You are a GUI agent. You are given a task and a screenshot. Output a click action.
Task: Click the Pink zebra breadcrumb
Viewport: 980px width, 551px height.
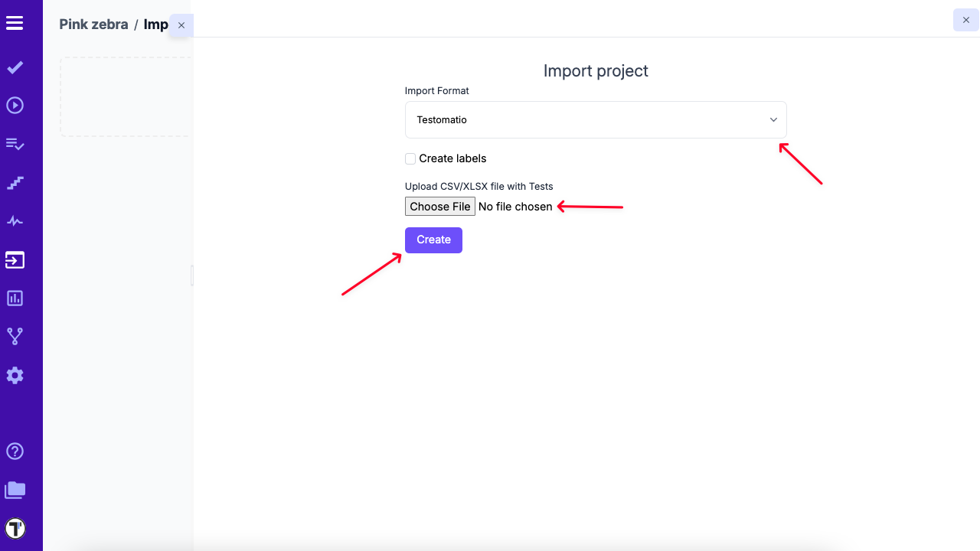coord(93,24)
